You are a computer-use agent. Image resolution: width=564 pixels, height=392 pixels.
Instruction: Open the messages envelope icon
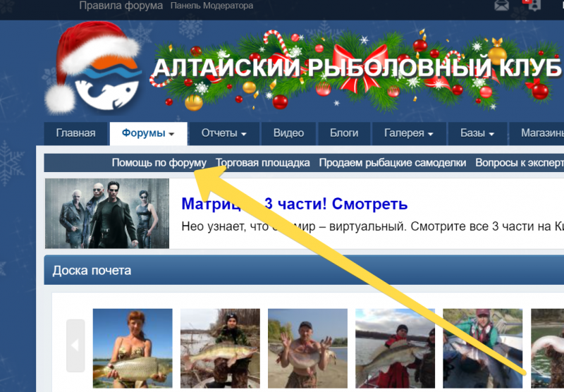click(x=501, y=6)
